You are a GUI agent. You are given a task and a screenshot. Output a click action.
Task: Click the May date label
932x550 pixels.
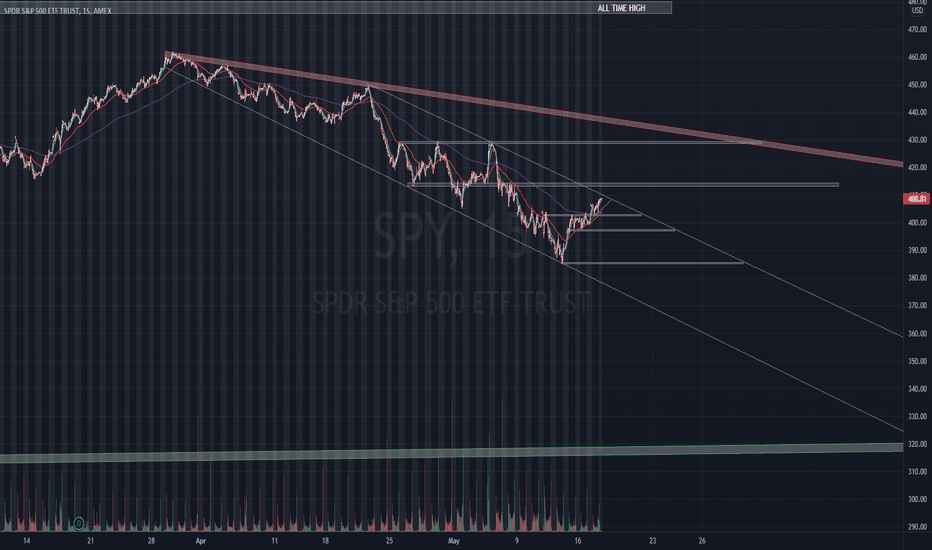tap(454, 541)
